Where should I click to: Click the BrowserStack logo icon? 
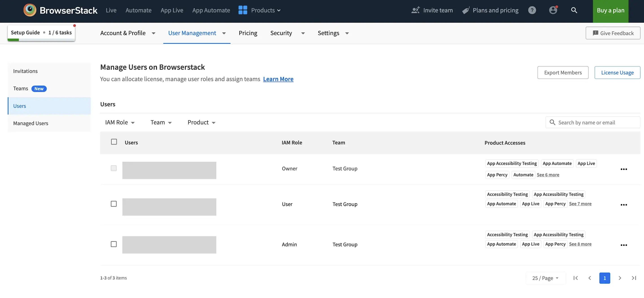point(30,10)
